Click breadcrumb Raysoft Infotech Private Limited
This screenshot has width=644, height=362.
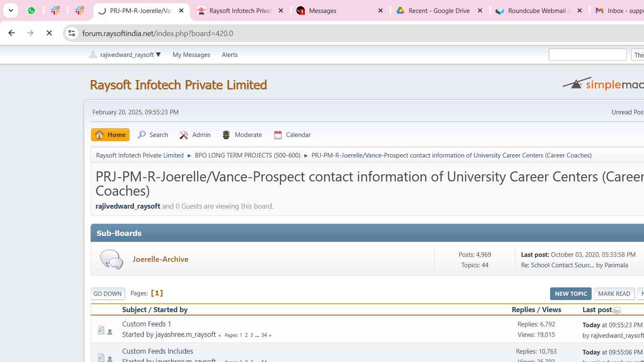pos(140,155)
